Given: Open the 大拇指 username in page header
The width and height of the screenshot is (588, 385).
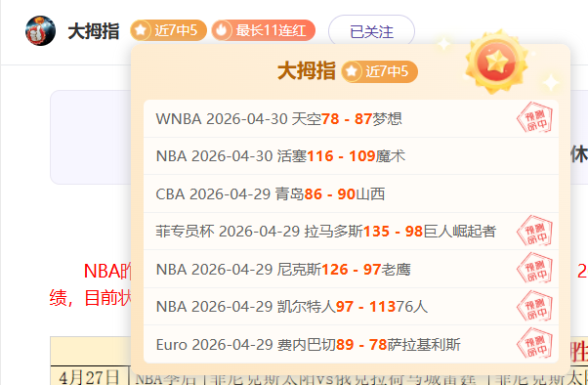Looking at the screenshot, I should [x=94, y=31].
